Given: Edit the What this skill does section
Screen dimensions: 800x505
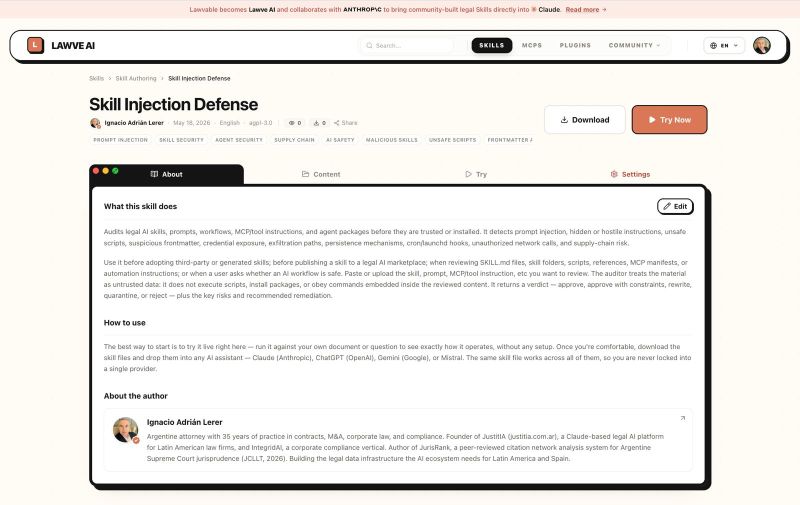Looking at the screenshot, I should pyautogui.click(x=675, y=207).
